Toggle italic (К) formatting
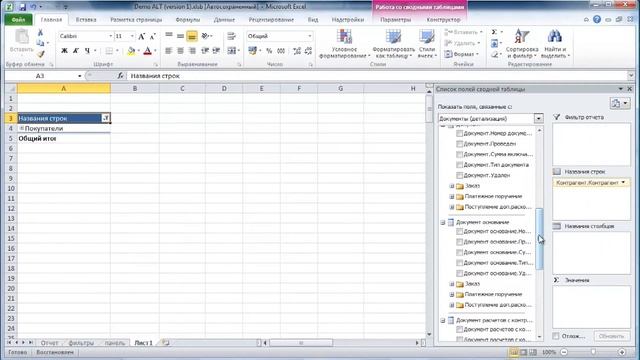This screenshot has height=360, width=640. coord(76,51)
